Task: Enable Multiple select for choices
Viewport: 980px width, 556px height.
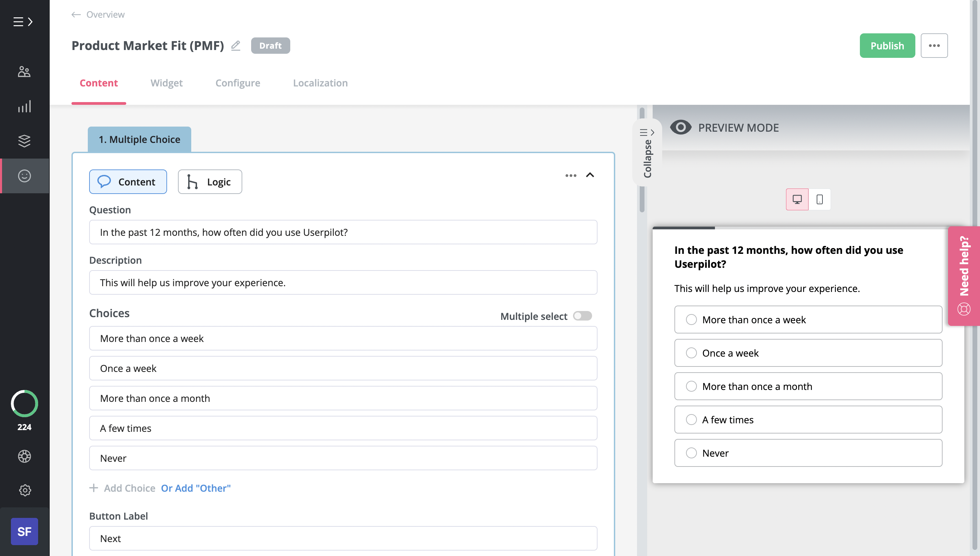Action: tap(582, 316)
